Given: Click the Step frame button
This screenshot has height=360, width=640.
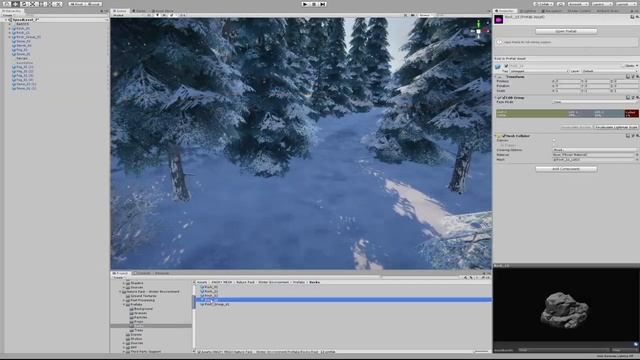Looking at the screenshot, I should coord(322,4).
